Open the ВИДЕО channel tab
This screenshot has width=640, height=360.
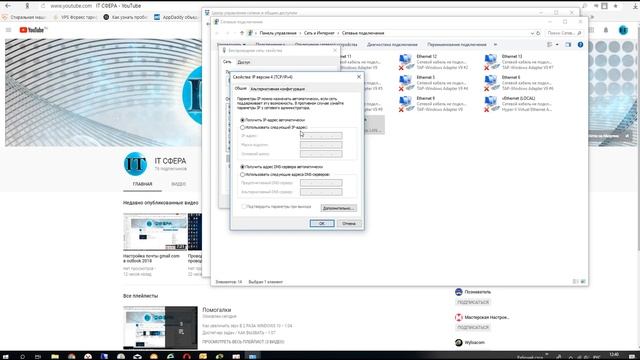click(178, 184)
